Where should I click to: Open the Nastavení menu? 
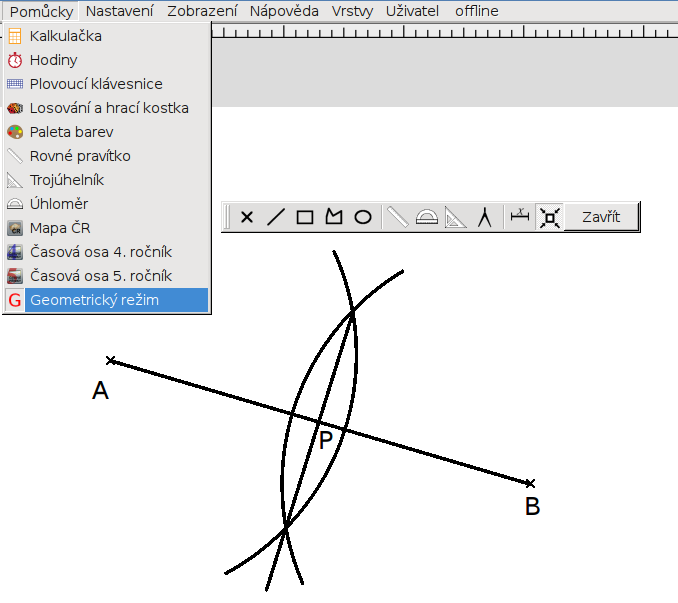pyautogui.click(x=119, y=11)
